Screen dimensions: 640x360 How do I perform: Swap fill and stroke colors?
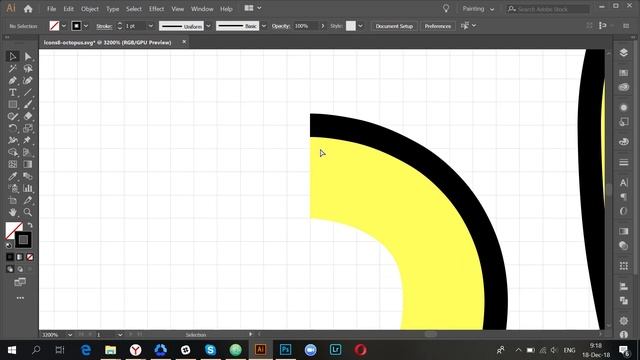tap(30, 225)
